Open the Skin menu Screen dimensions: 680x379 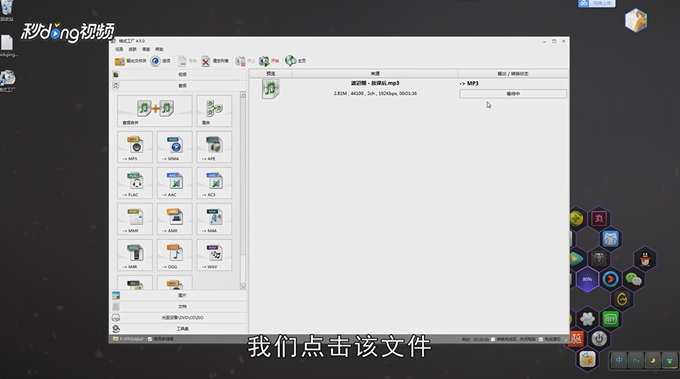click(133, 49)
